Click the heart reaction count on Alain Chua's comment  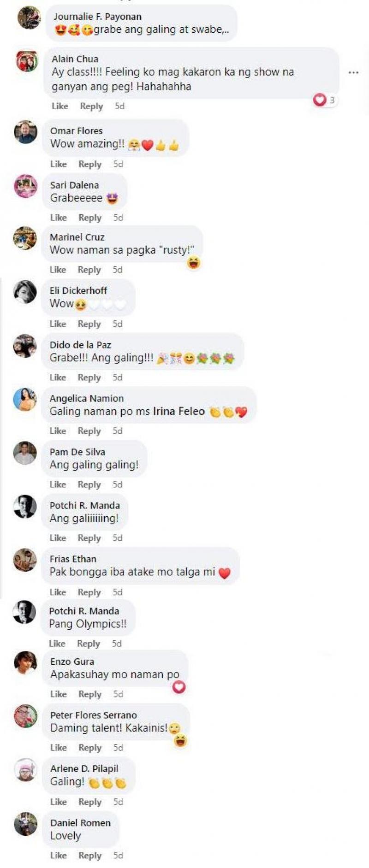pyautogui.click(x=325, y=100)
